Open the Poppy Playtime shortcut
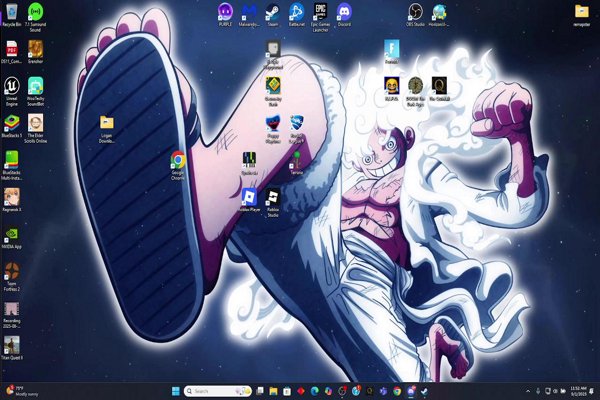600x400 pixels. point(273,129)
